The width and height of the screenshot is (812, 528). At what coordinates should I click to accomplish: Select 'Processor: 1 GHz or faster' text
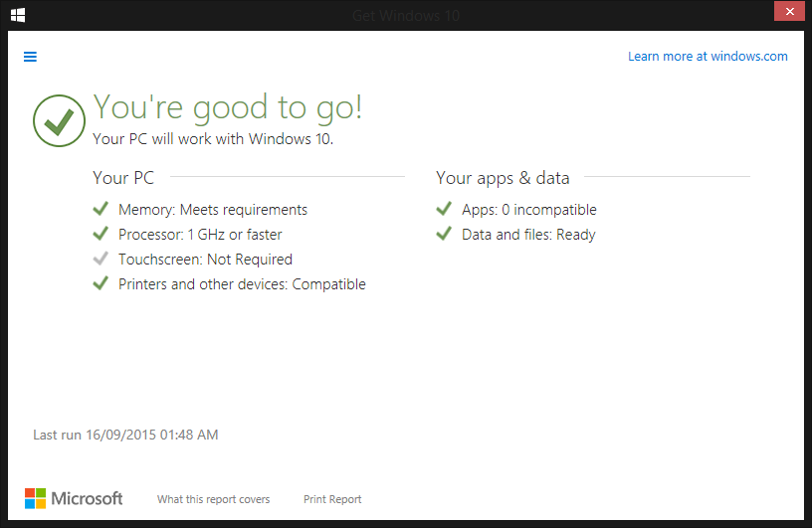[x=200, y=235]
